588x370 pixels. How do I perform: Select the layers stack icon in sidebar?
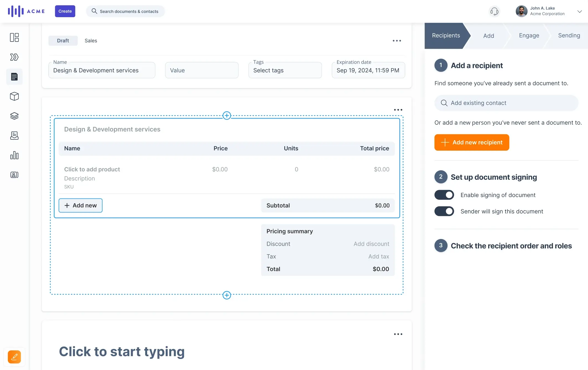(14, 116)
